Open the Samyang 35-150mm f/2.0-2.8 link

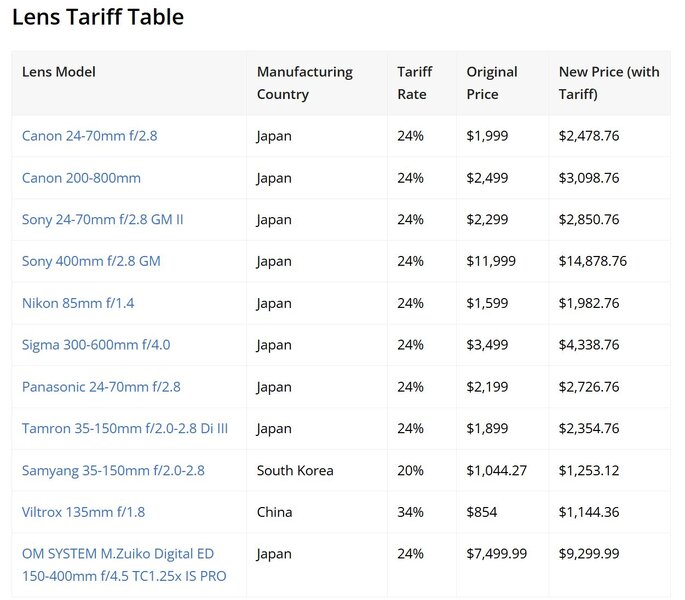[x=113, y=470]
